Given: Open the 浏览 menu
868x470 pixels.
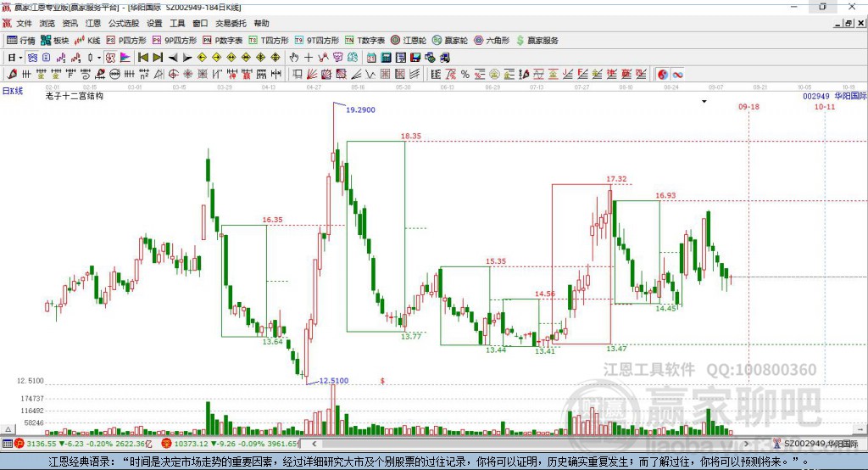Looking at the screenshot, I should point(47,23).
